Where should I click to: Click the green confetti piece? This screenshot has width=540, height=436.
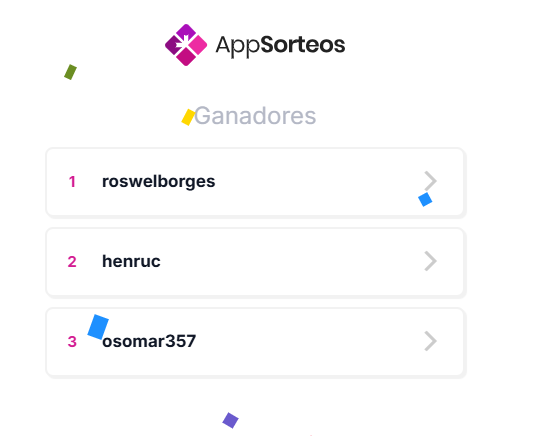click(x=70, y=72)
